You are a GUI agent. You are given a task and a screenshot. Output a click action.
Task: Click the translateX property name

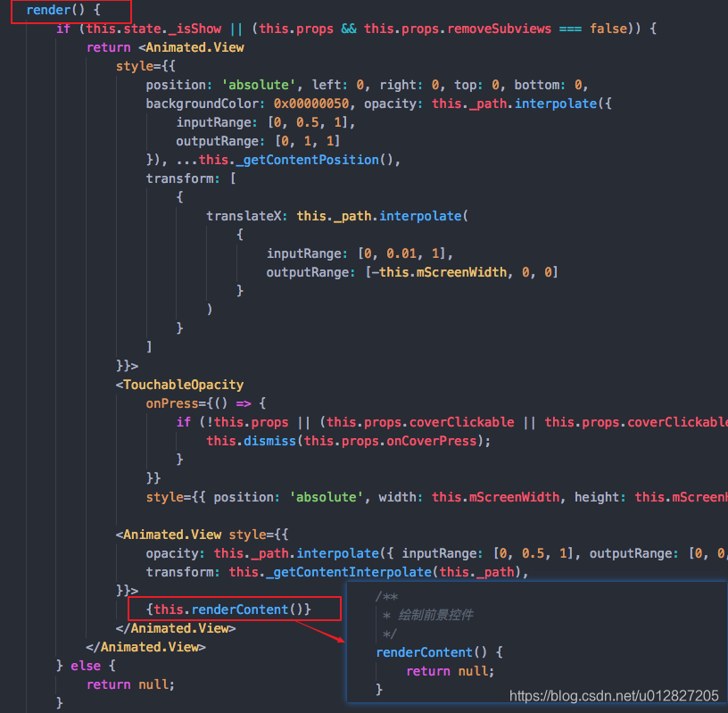244,216
